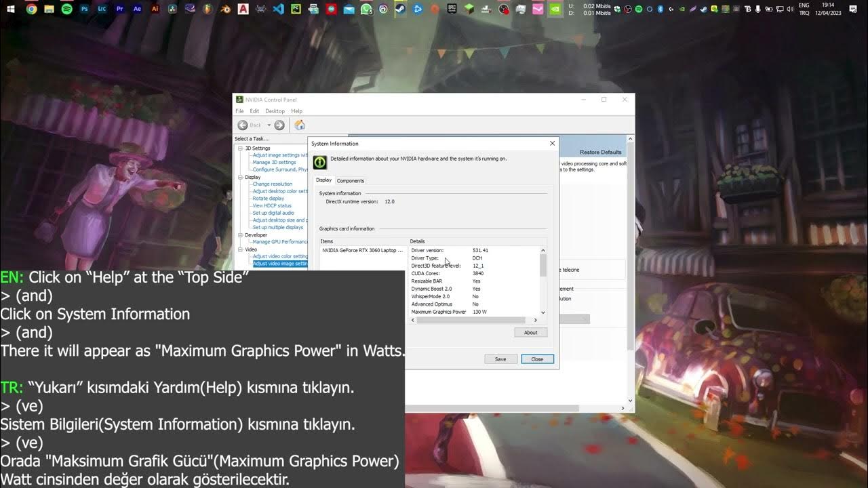Image resolution: width=868 pixels, height=488 pixels.
Task: Click the Restore Defaults link
Action: click(601, 152)
